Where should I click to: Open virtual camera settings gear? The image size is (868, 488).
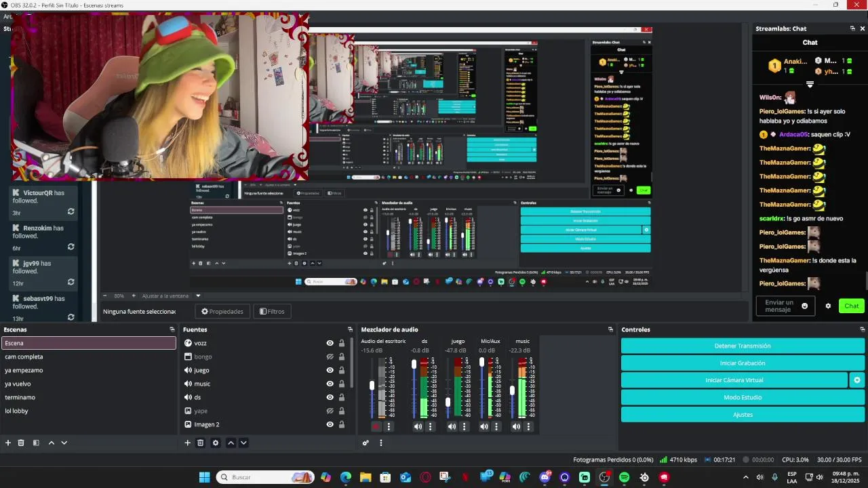(x=857, y=380)
